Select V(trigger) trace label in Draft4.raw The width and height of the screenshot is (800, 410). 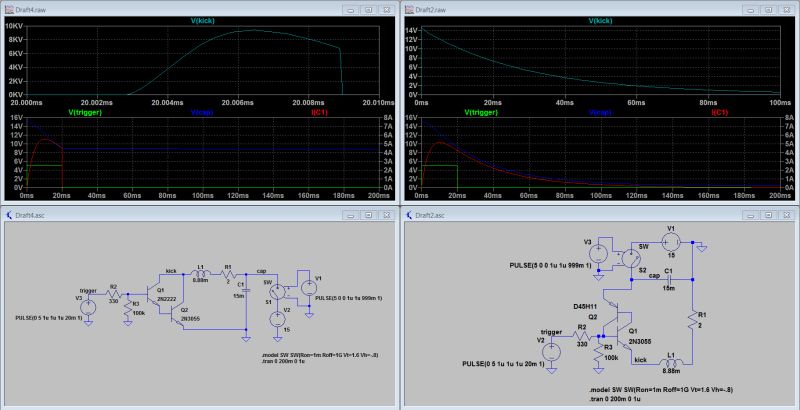[86, 112]
